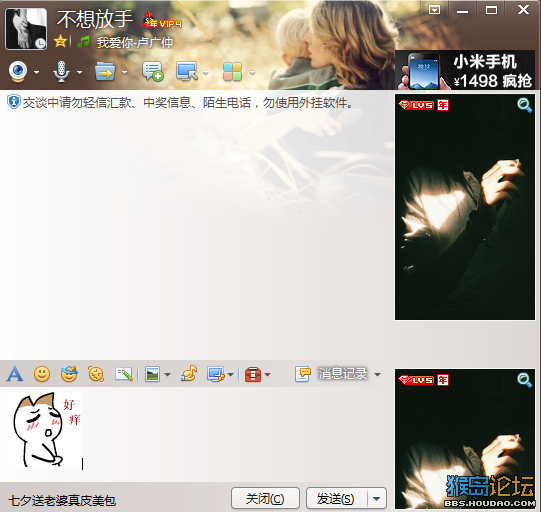Click the VIP4 badge icon
The image size is (541, 512).
[x=161, y=20]
